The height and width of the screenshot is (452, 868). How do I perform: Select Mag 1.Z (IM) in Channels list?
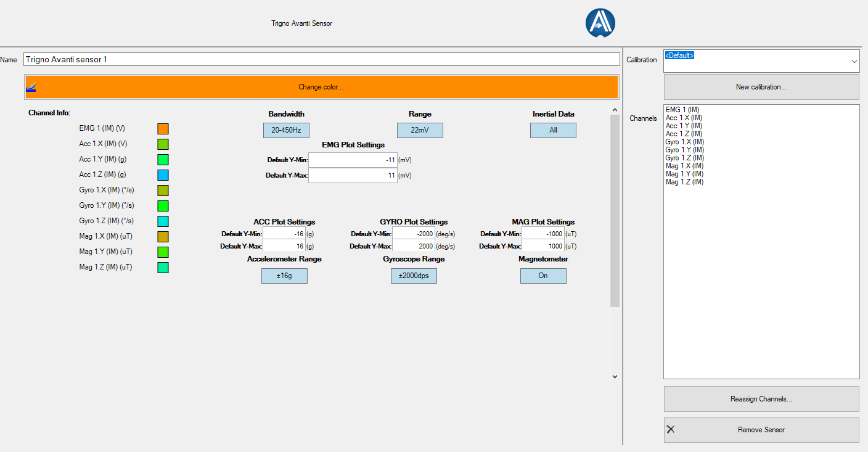point(684,182)
